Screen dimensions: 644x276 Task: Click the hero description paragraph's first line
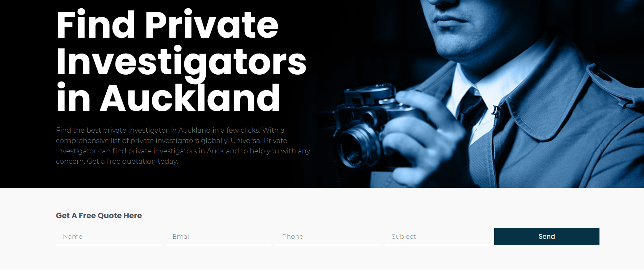[170, 130]
